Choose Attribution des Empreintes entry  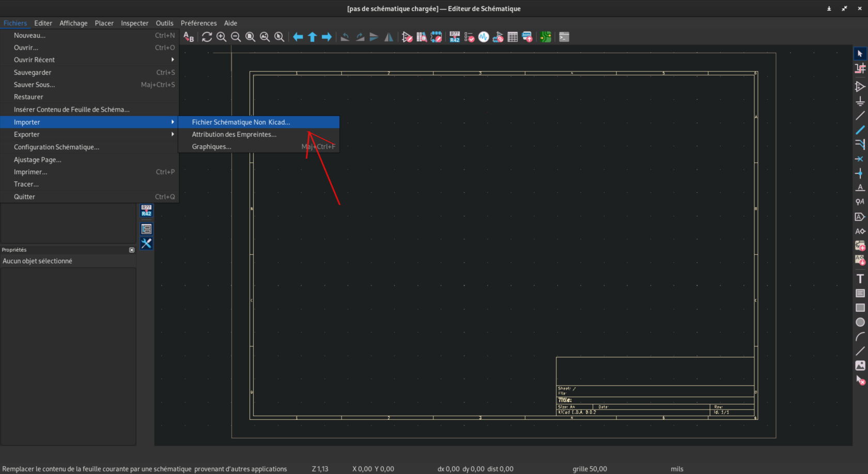259,134
